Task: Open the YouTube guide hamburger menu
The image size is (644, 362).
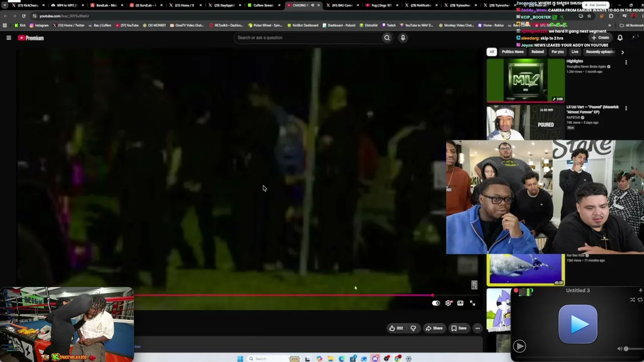Action: pyautogui.click(x=9, y=38)
